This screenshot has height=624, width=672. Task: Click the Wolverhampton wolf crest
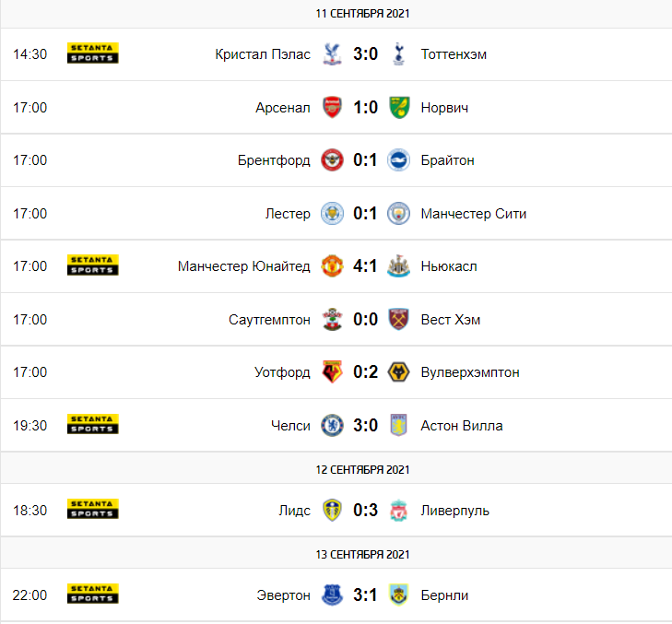[x=398, y=372]
